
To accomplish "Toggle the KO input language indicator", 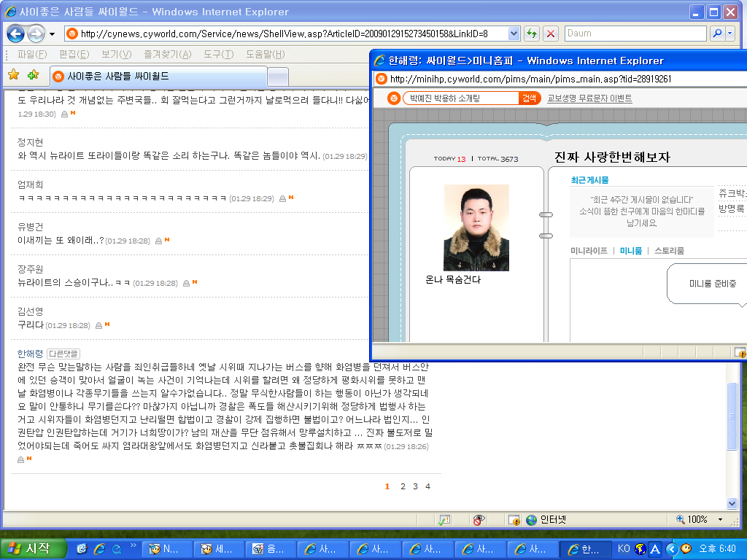I will click(624, 549).
